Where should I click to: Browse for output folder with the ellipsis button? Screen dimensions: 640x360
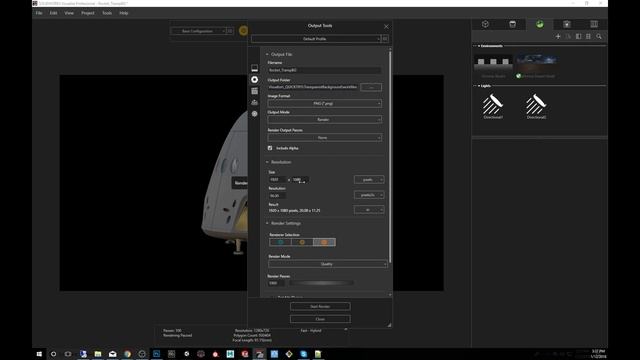[371, 87]
